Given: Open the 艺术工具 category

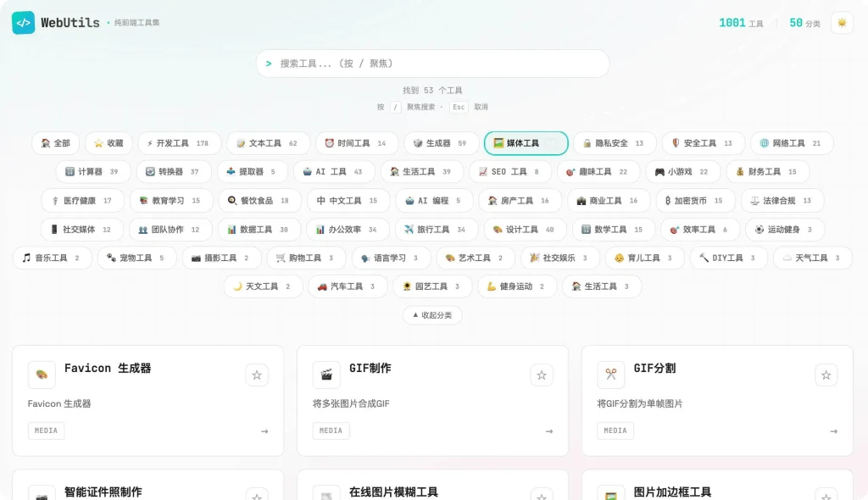Looking at the screenshot, I should (x=476, y=258).
